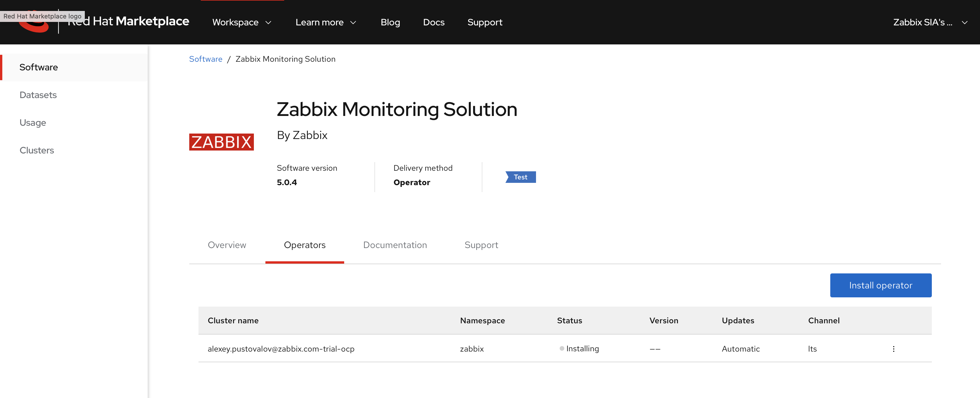
Task: Click the Automatic updates cell
Action: [x=740, y=348]
